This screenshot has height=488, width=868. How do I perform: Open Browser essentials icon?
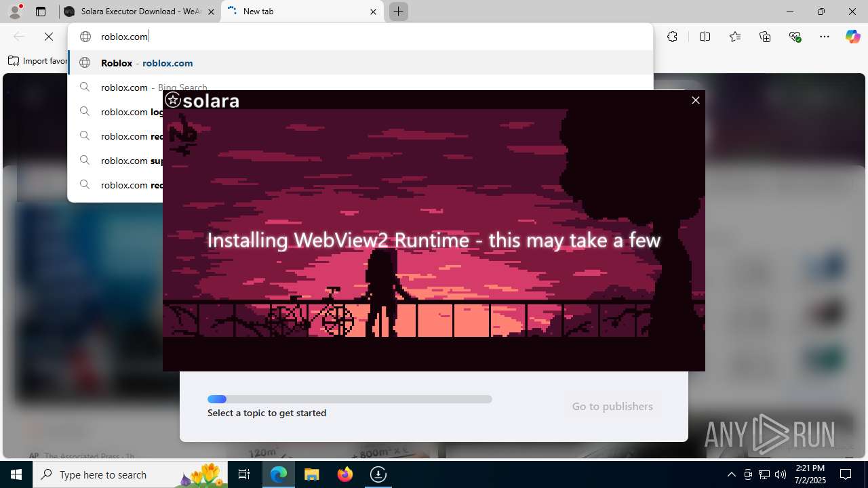tap(795, 37)
